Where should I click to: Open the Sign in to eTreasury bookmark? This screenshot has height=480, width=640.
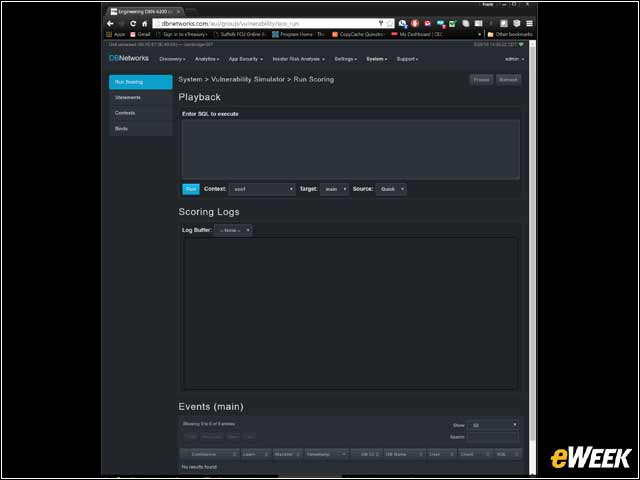tap(182, 35)
